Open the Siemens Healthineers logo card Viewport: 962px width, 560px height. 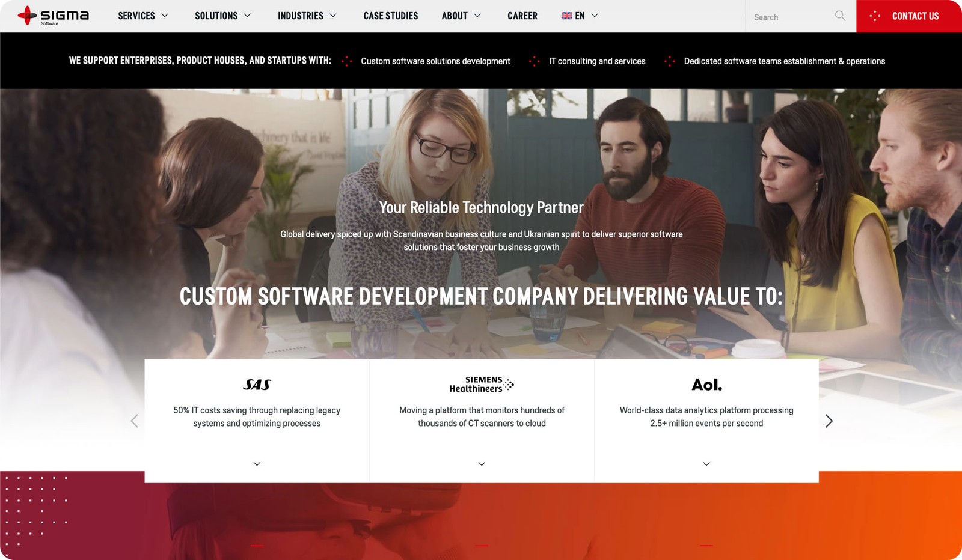[482, 384]
